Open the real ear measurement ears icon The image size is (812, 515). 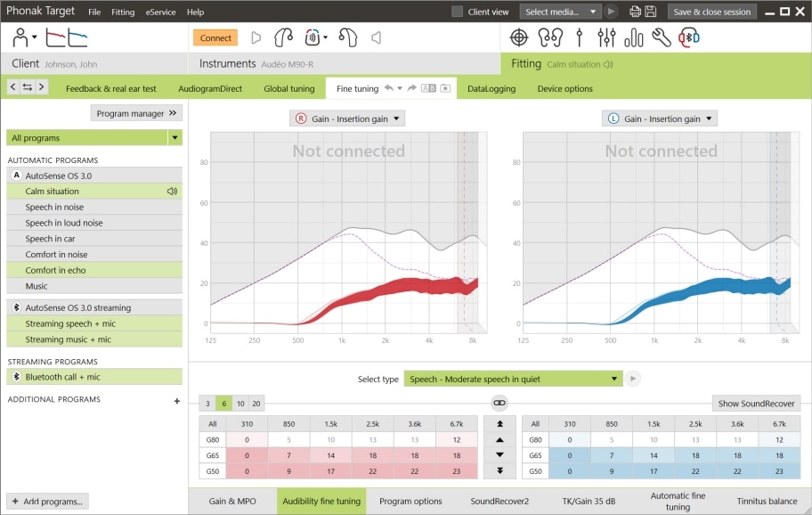(549, 38)
